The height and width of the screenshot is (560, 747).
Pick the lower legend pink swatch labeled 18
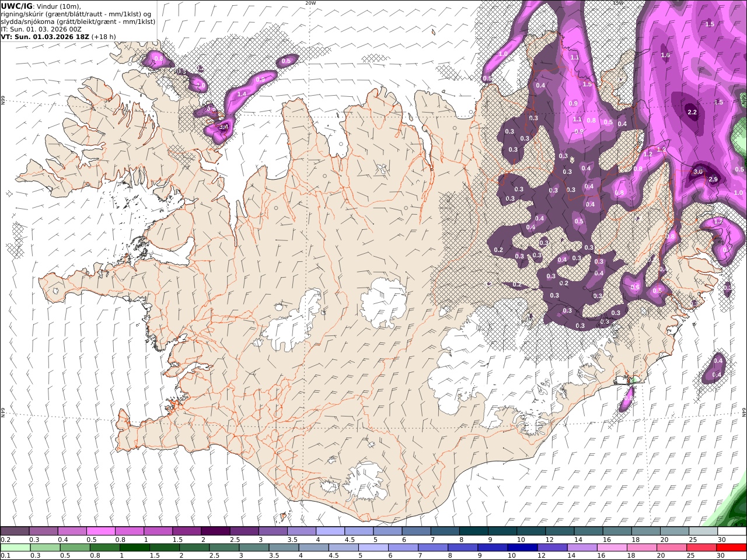click(x=642, y=547)
